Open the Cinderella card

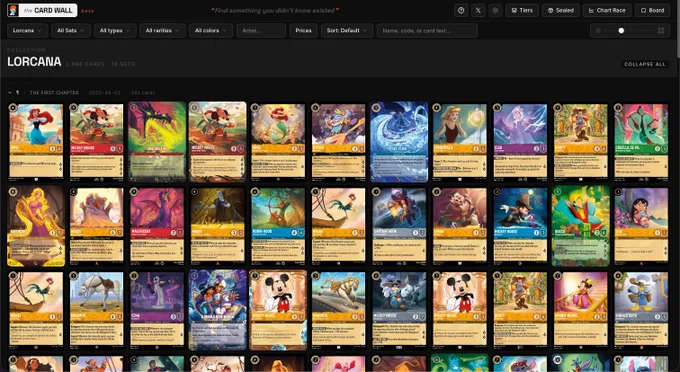click(460, 141)
